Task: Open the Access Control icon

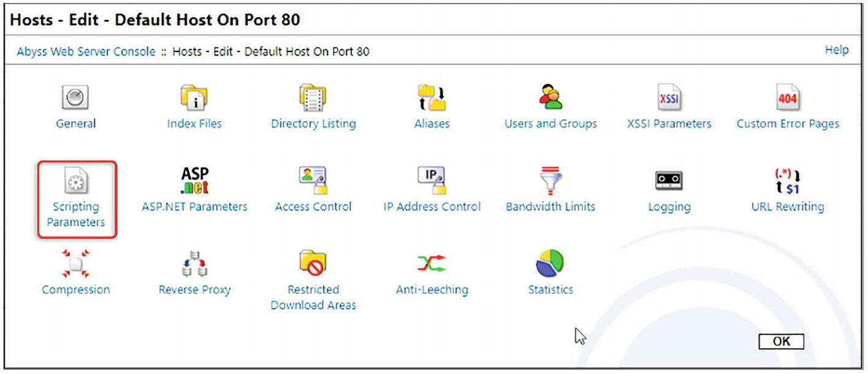Action: click(x=313, y=181)
